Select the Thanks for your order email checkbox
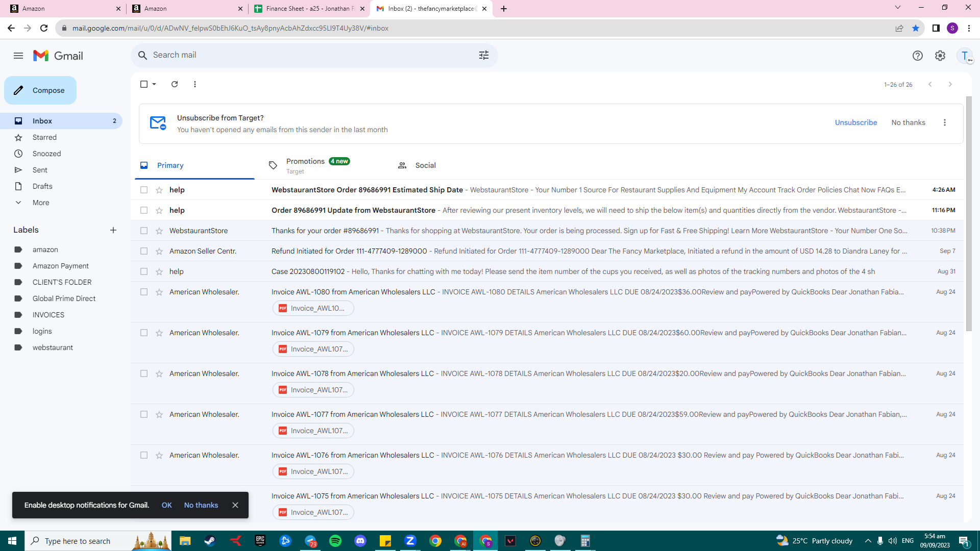The width and height of the screenshot is (980, 551). [144, 231]
